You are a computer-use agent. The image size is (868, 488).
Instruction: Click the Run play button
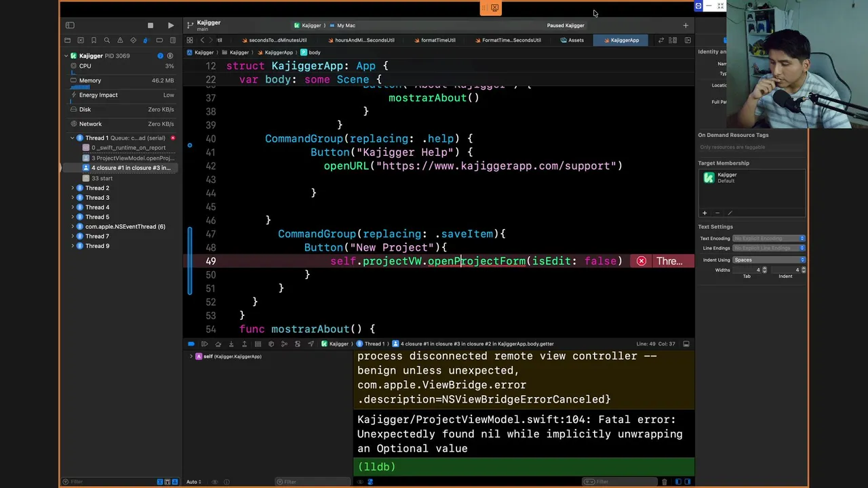tap(170, 25)
